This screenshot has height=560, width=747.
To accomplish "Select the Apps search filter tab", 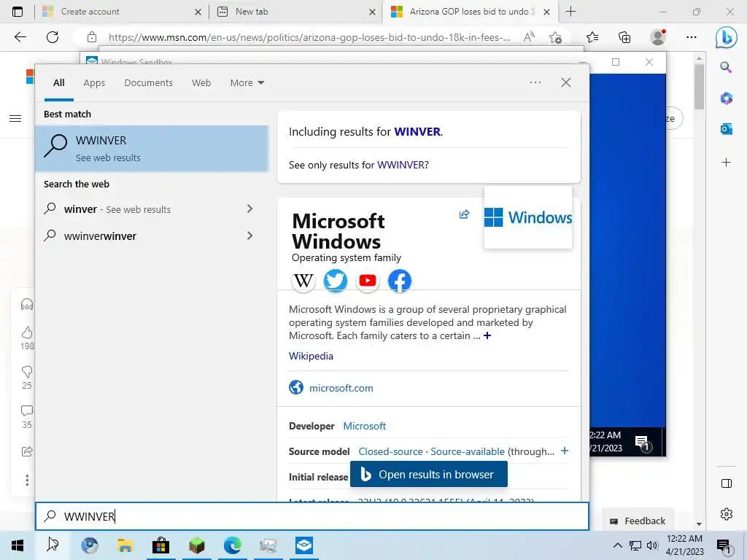I will (x=94, y=83).
